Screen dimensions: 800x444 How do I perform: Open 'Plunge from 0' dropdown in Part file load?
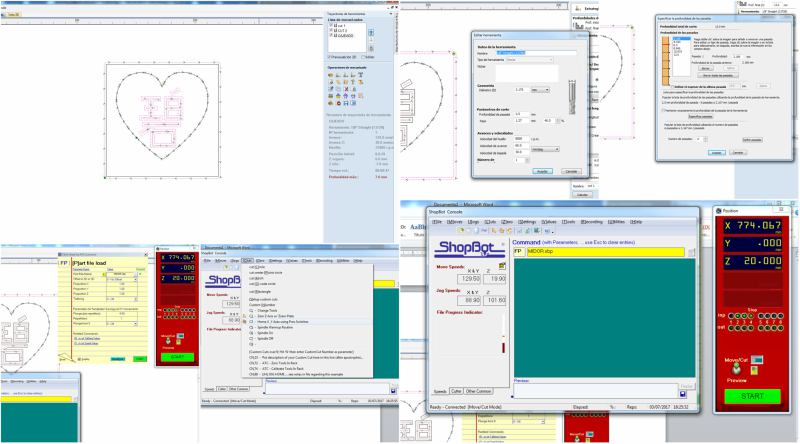[x=122, y=324]
